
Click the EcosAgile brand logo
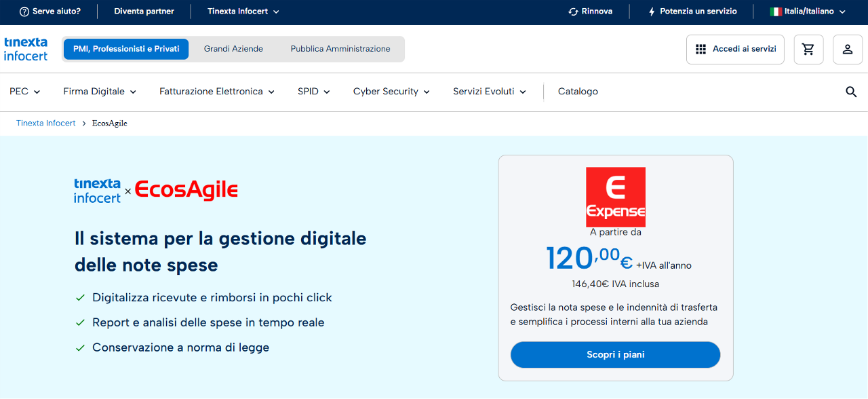coord(186,189)
